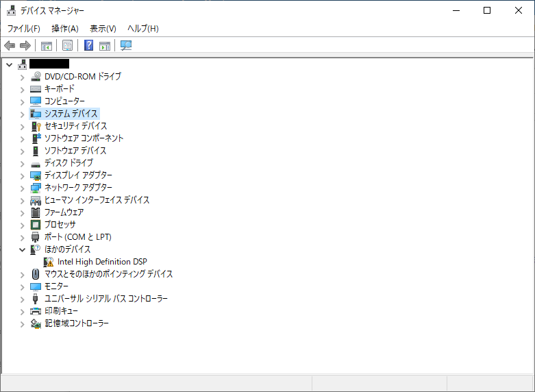Click the display adapter icon
The image size is (535, 392).
coord(36,175)
